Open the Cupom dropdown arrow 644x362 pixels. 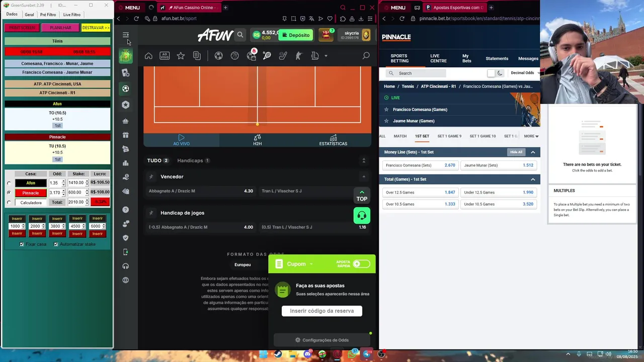(311, 264)
